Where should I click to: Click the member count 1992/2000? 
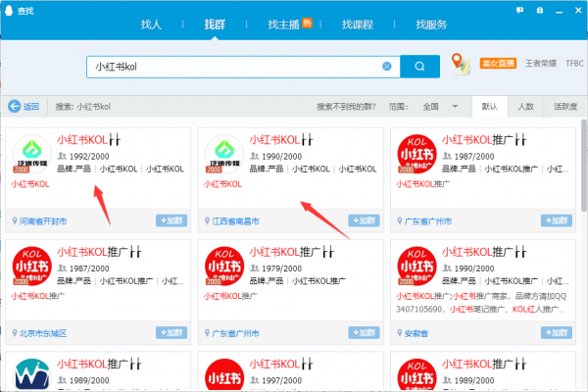89,157
